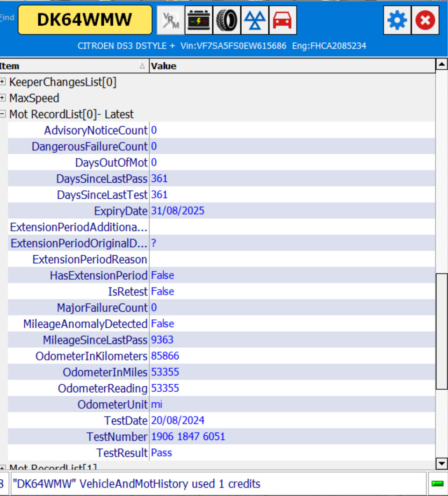Click the VRM lookup icon
The height and width of the screenshot is (496, 448).
pos(170,21)
